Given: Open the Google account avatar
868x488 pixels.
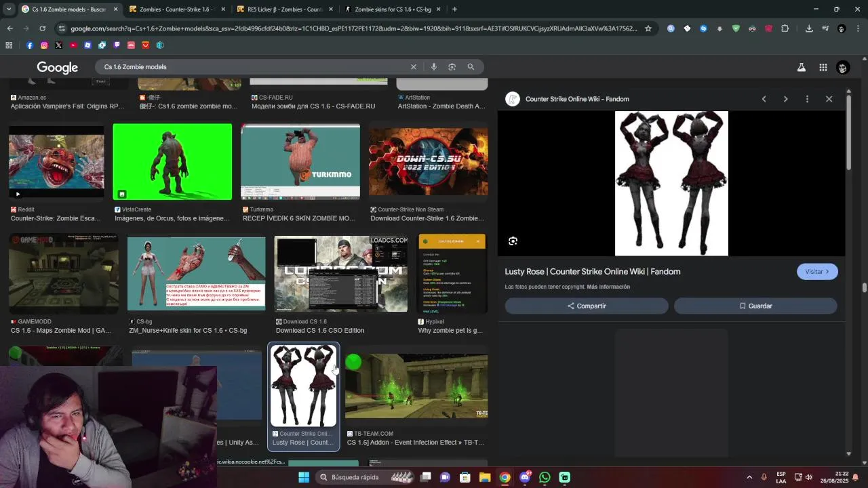Looking at the screenshot, I should (x=843, y=67).
